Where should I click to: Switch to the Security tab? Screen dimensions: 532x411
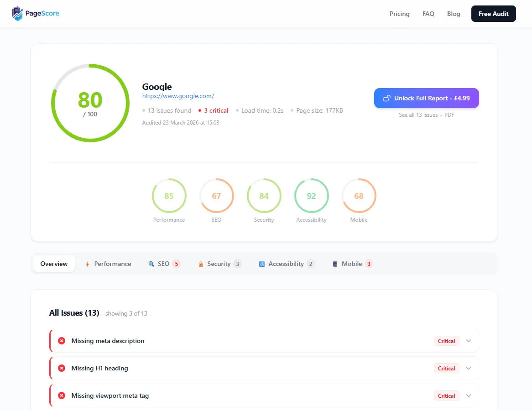(x=220, y=264)
